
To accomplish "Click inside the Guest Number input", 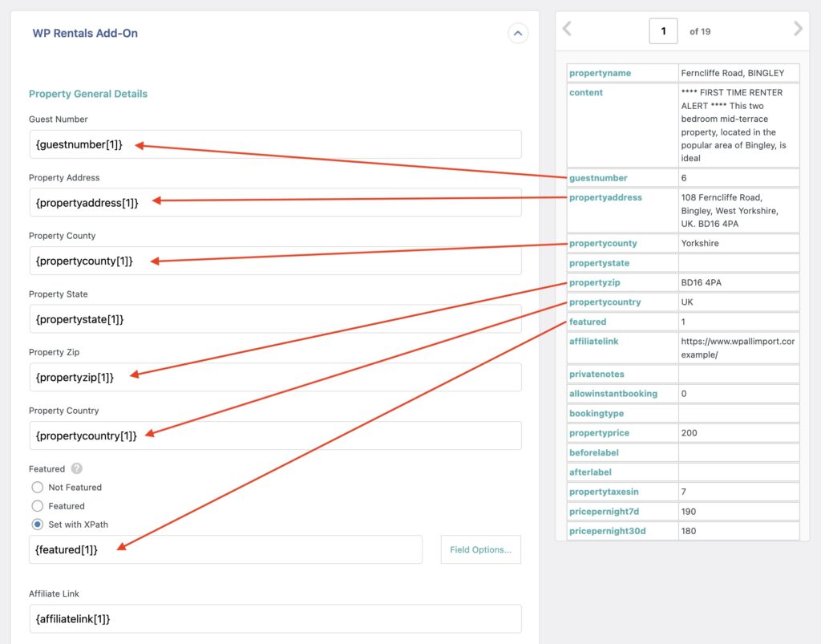I will [277, 144].
